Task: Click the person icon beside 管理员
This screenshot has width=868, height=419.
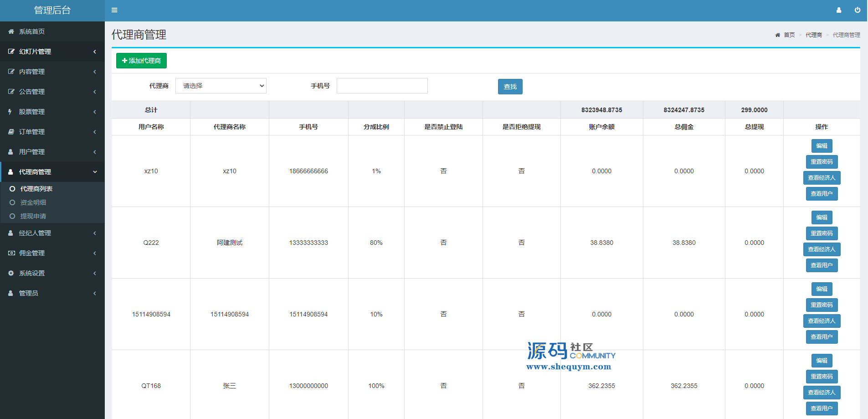Action: pyautogui.click(x=10, y=293)
